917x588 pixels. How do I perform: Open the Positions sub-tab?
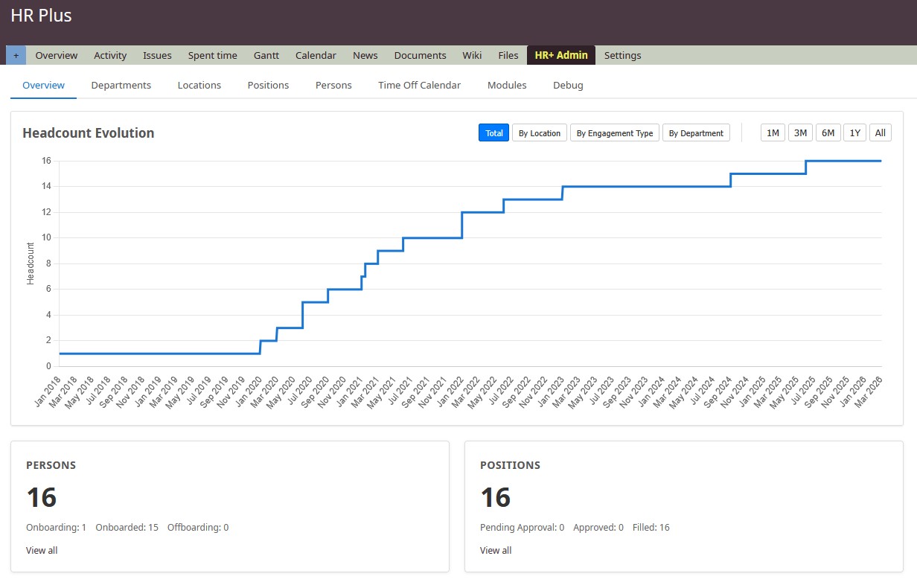point(268,85)
